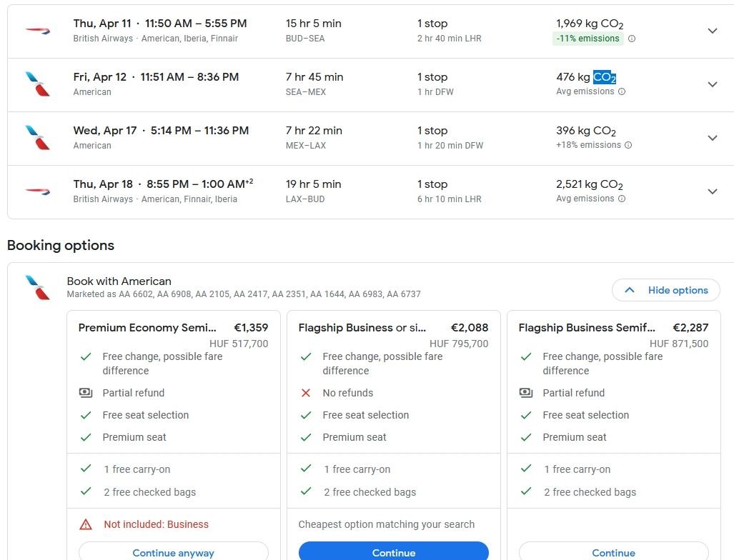
Task: Select the Premium Economy Semi fare title
Action: pyautogui.click(x=147, y=328)
